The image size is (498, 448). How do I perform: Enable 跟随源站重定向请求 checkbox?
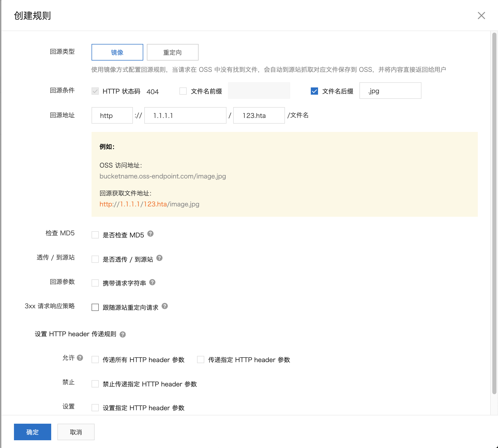click(95, 307)
